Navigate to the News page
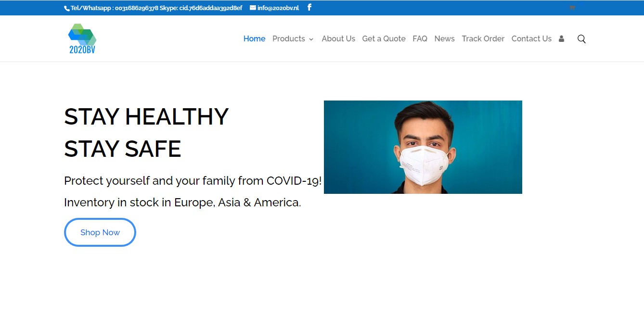The image size is (644, 316). click(x=444, y=39)
